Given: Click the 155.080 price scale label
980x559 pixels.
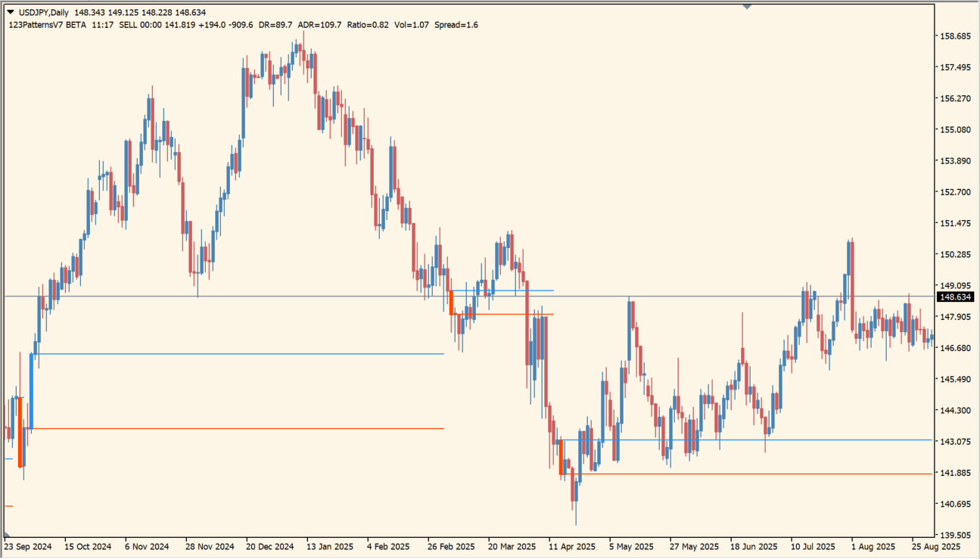Looking at the screenshot, I should point(955,130).
